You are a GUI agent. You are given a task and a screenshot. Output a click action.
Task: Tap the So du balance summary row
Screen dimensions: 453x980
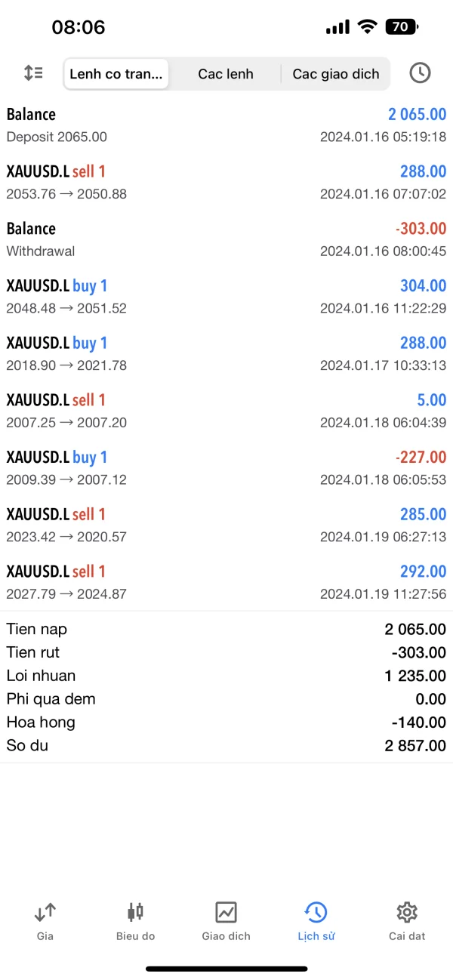tap(226, 746)
